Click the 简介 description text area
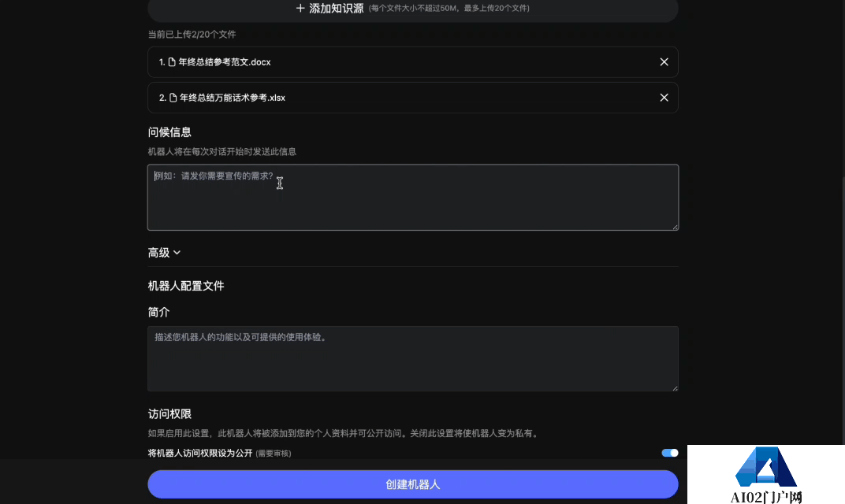The height and width of the screenshot is (504, 845). click(413, 358)
